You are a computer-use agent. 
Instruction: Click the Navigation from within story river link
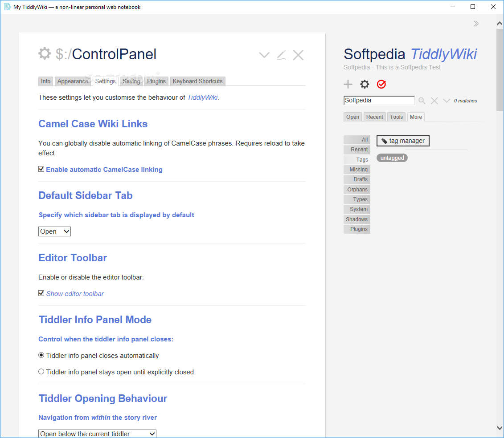coord(98,418)
